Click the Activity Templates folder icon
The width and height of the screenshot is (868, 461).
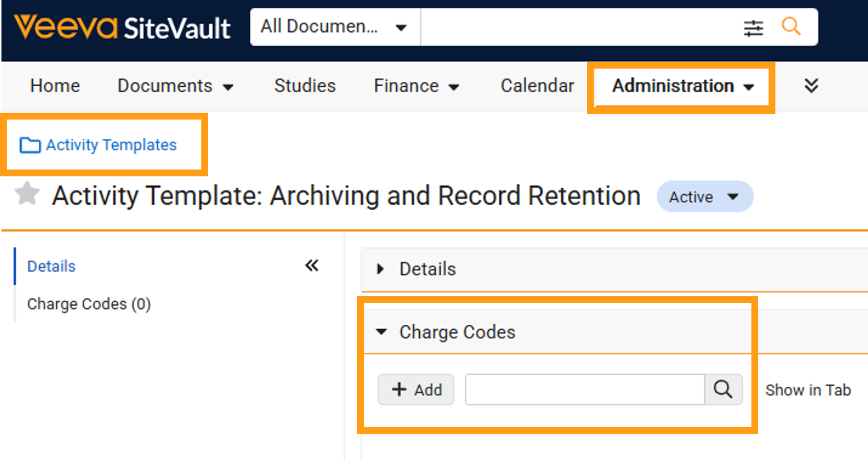click(30, 145)
